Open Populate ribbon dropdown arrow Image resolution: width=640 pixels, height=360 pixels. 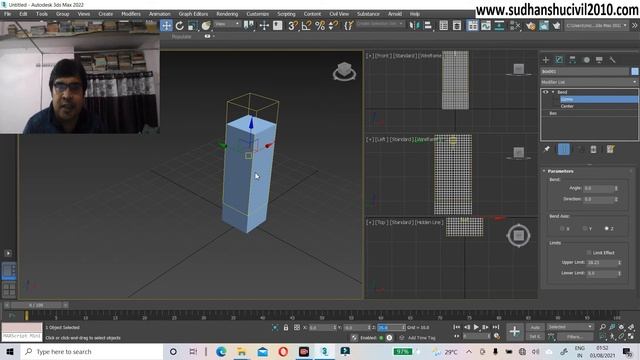(x=213, y=36)
